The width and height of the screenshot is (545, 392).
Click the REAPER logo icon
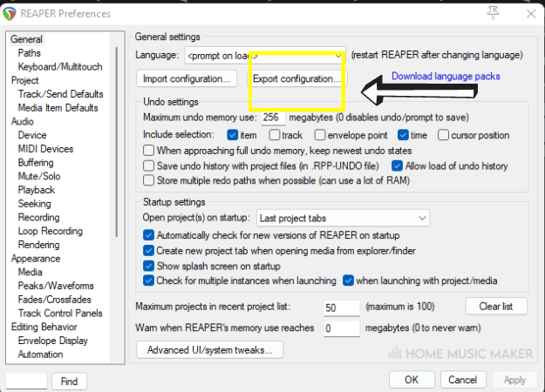(x=10, y=14)
